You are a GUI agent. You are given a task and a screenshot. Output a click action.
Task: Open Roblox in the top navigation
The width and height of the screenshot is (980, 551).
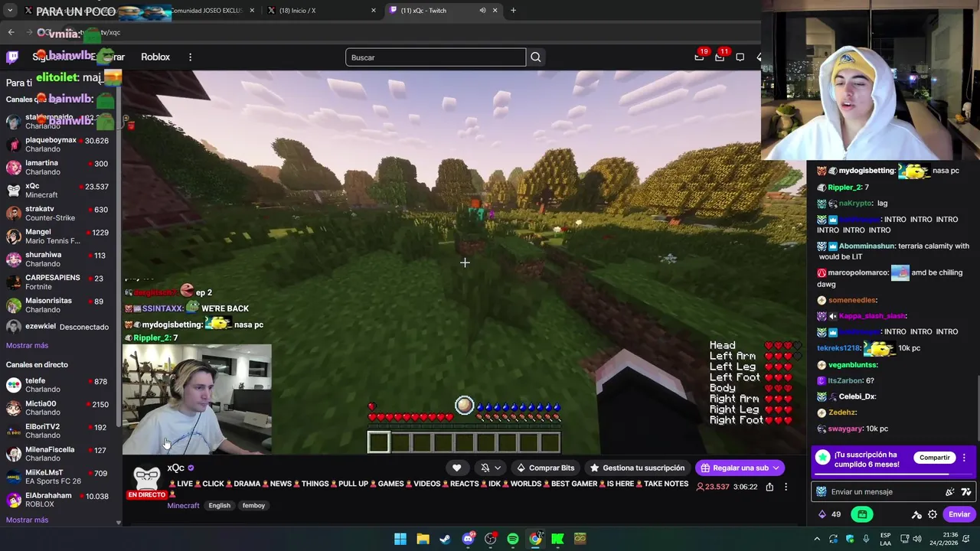155,57
